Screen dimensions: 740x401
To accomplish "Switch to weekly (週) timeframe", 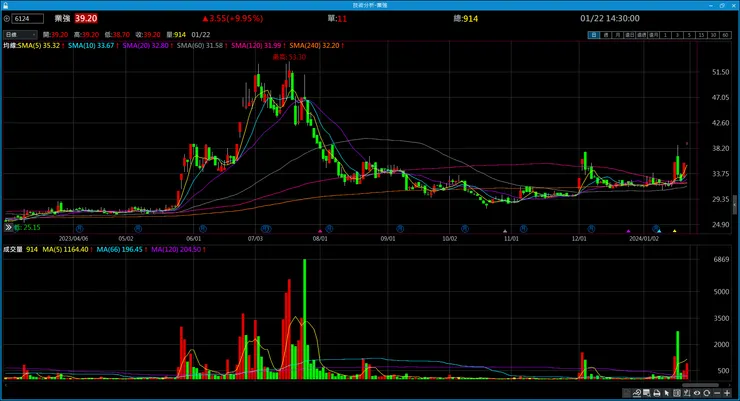I will pyautogui.click(x=606, y=35).
